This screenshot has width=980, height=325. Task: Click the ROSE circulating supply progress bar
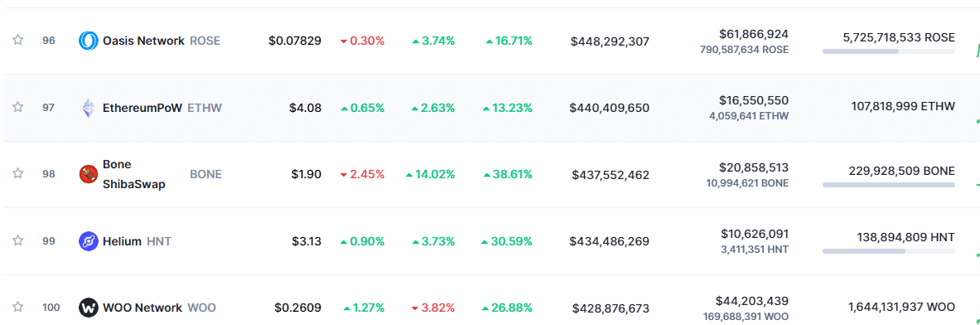[x=889, y=51]
